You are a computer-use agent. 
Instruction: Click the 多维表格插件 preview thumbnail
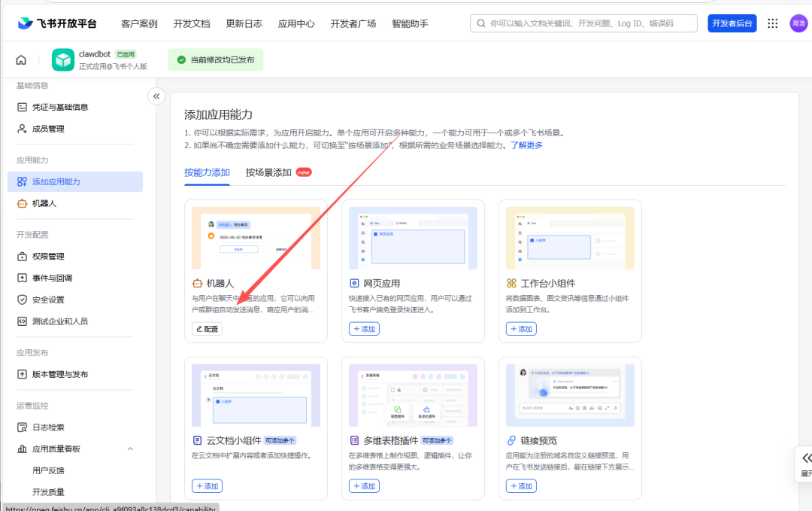tap(414, 395)
